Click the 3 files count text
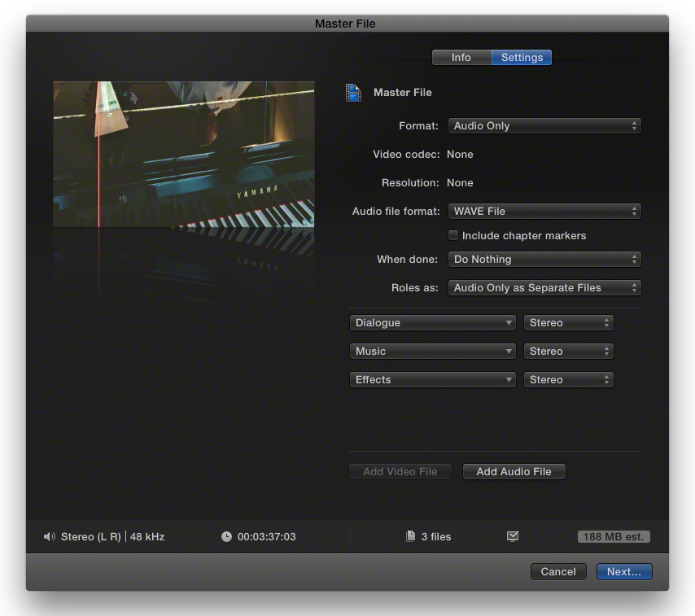This screenshot has height=616, width=695. tap(436, 537)
